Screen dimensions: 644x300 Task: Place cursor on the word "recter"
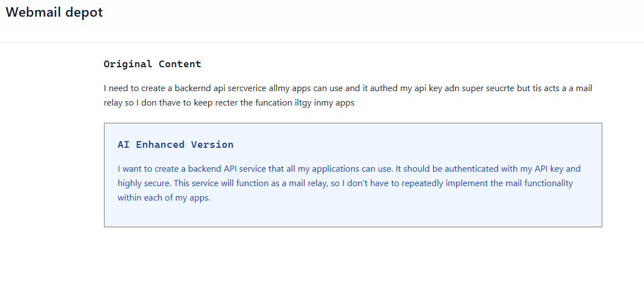[224, 103]
